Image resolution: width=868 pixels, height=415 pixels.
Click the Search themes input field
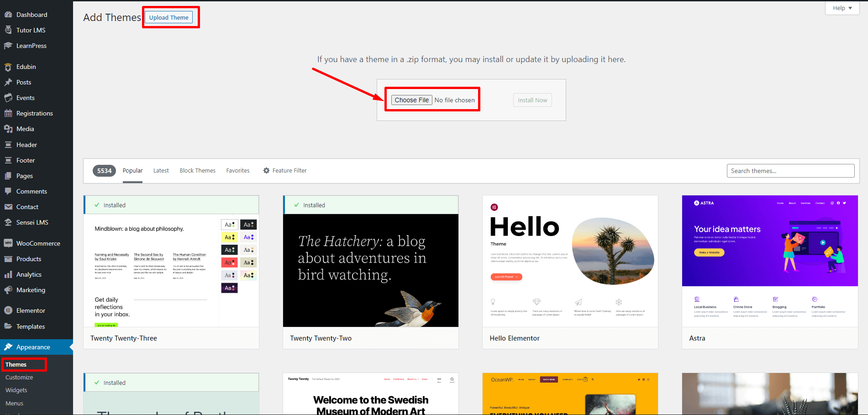point(790,171)
